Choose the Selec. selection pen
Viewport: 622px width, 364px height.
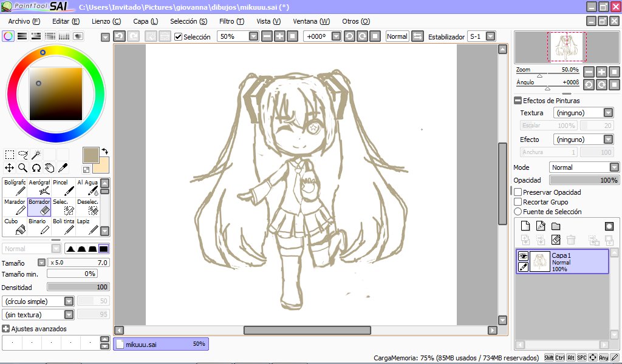(x=63, y=207)
